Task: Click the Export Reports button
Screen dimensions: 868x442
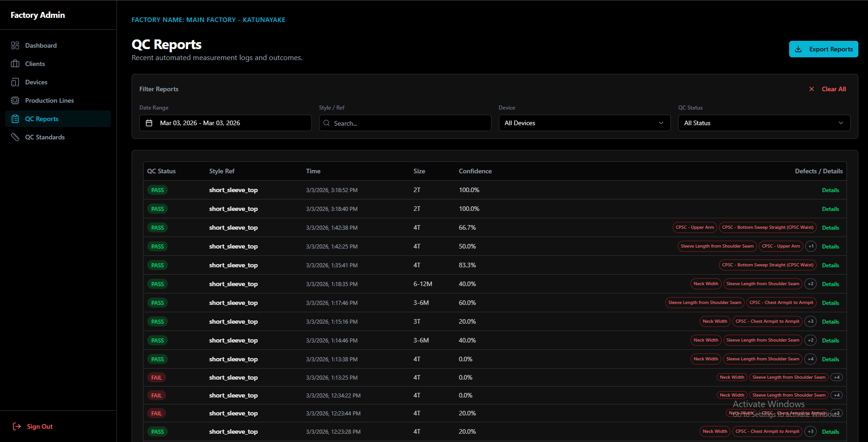Action: [x=824, y=49]
